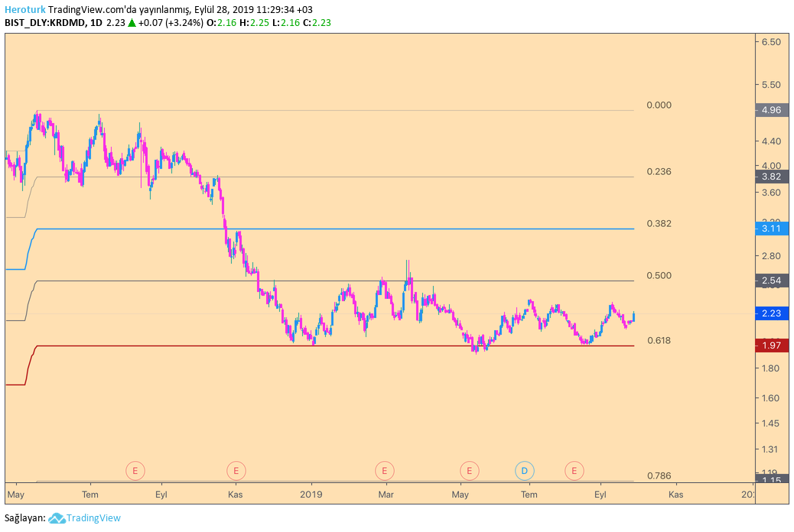794x532 pixels.
Task: Click the O:2.16 open value
Action: click(x=221, y=23)
